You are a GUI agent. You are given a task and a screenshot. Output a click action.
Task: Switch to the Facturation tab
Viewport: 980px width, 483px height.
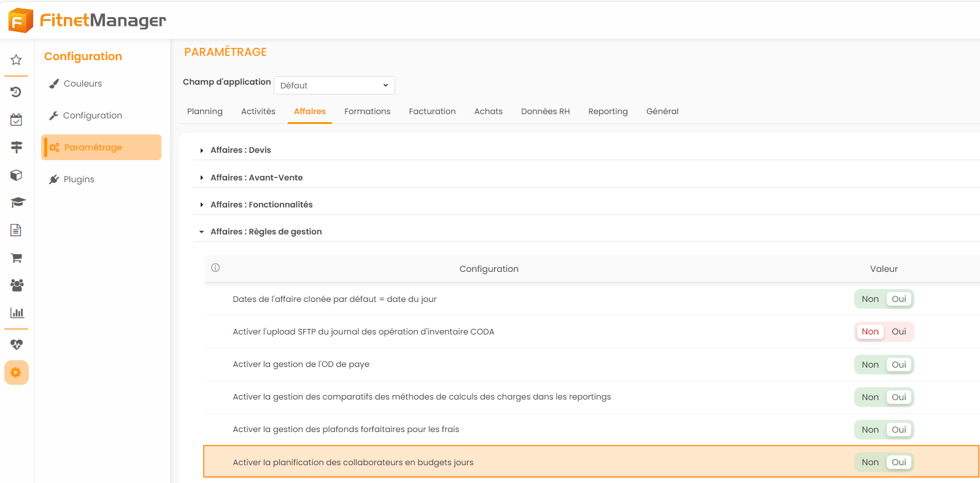pyautogui.click(x=432, y=112)
